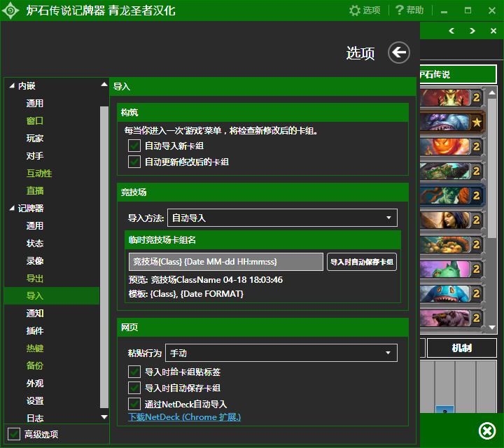Click the left chevron in deck panel
This screenshot has width=504, height=448.
tap(451, 31)
